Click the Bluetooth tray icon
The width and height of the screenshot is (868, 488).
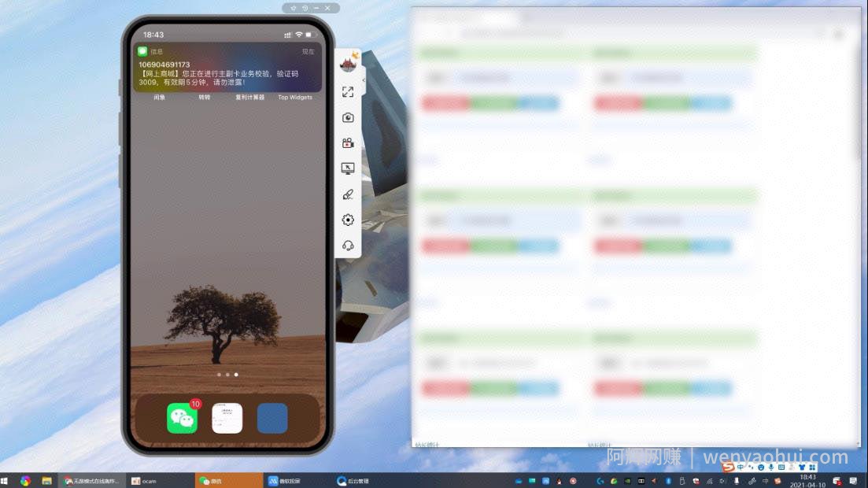pyautogui.click(x=668, y=481)
